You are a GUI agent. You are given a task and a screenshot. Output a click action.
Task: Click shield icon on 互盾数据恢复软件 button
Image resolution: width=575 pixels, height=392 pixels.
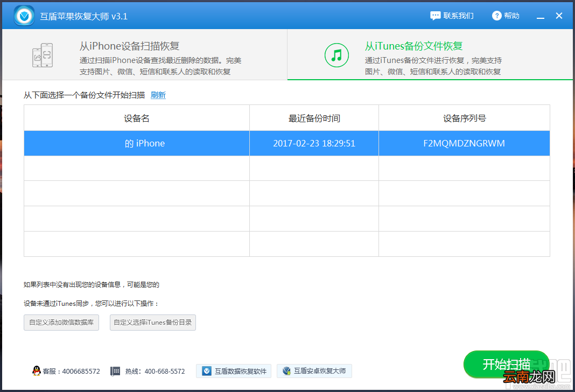click(207, 371)
